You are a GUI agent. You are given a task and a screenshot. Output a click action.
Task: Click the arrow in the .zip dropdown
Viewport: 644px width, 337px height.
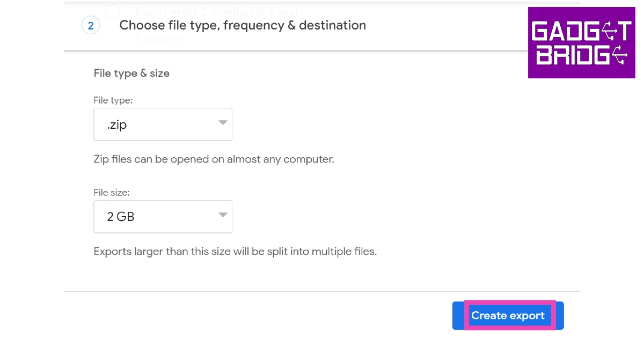tap(223, 123)
